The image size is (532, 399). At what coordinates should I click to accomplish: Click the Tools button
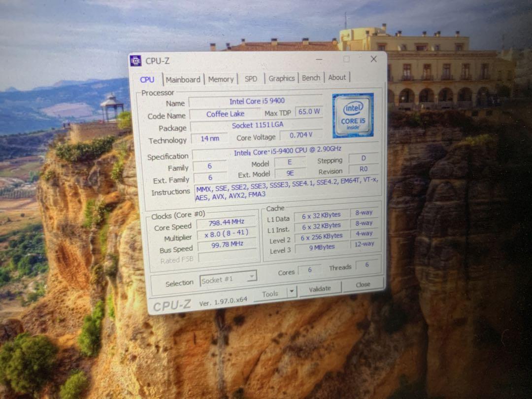(270, 294)
